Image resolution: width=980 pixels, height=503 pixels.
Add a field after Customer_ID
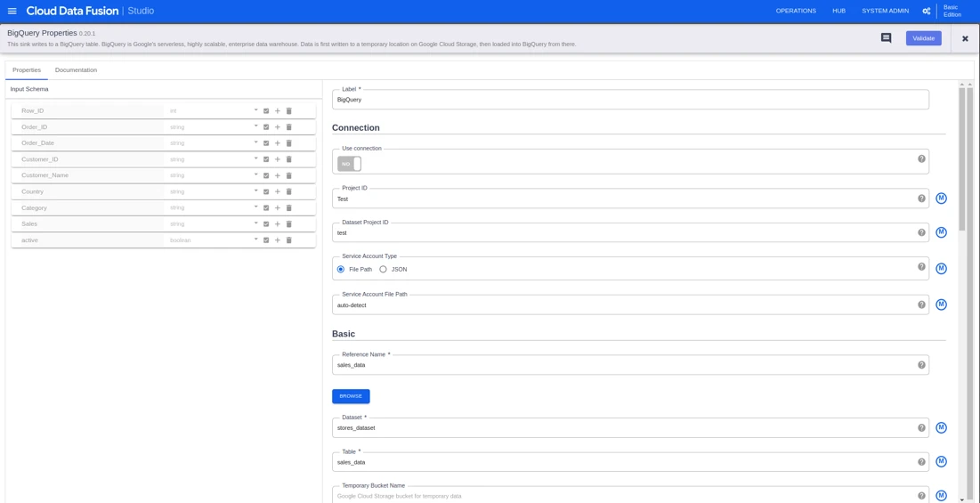click(278, 159)
